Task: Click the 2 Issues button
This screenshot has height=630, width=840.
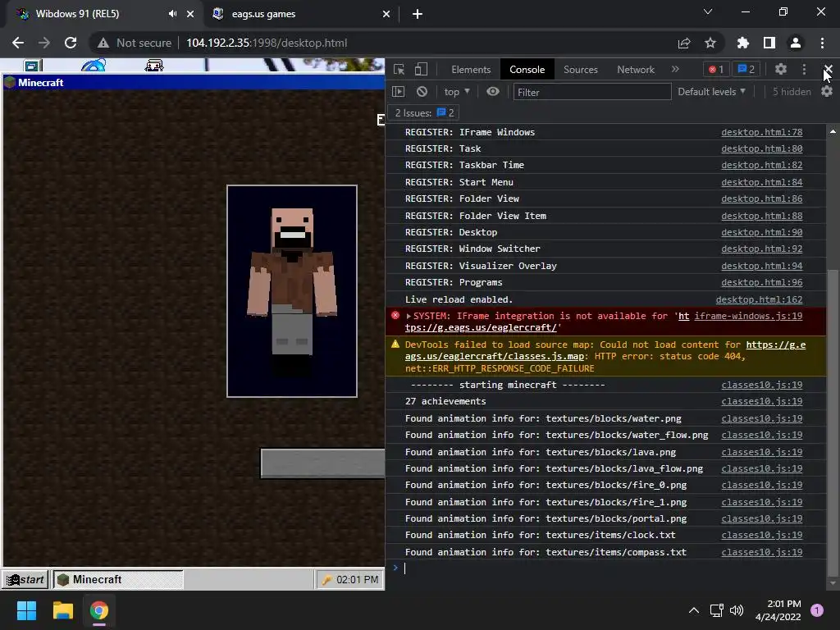Action: tap(424, 113)
